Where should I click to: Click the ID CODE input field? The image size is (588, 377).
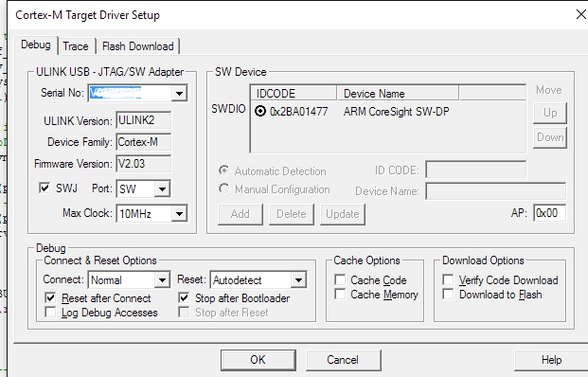point(476,170)
